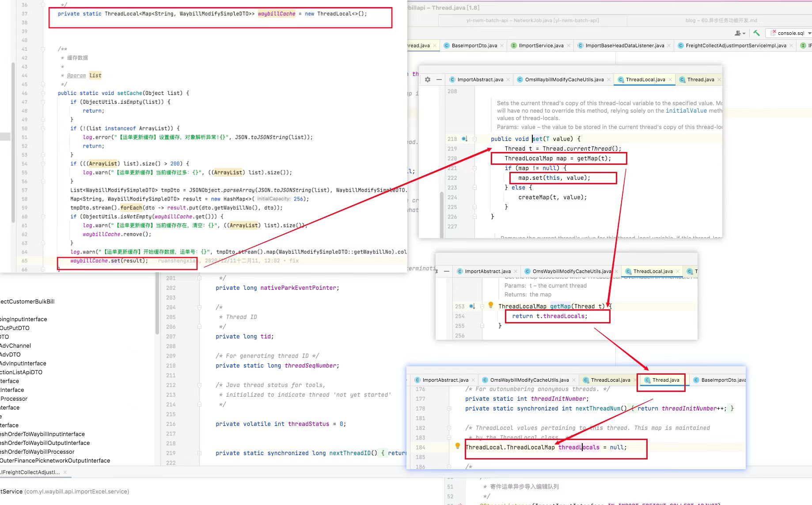
Task: Collapse the setCache method fold at line 46
Action: pos(43,93)
